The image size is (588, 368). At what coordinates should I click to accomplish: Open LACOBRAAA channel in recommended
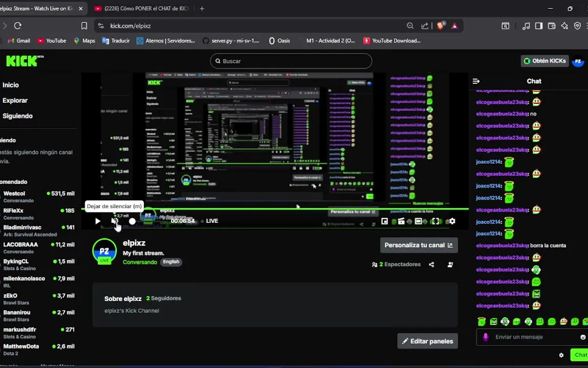coord(38,247)
